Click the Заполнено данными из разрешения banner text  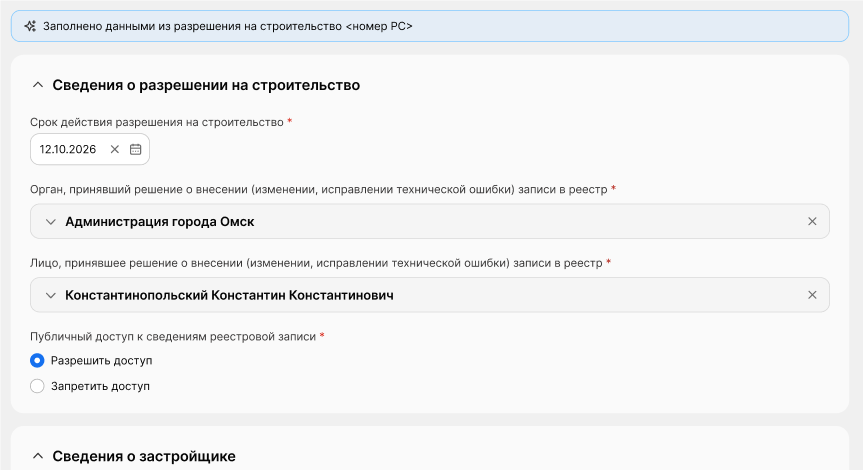(x=228, y=26)
